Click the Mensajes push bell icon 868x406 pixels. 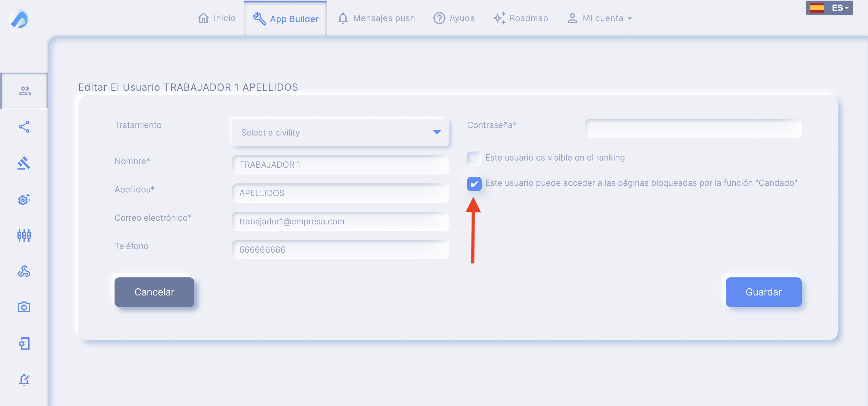click(x=343, y=18)
